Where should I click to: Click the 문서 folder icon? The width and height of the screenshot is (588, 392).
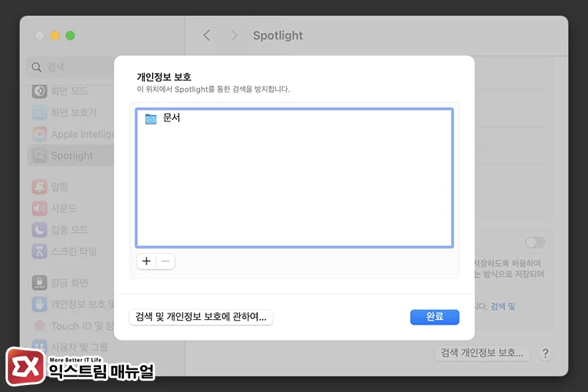151,119
